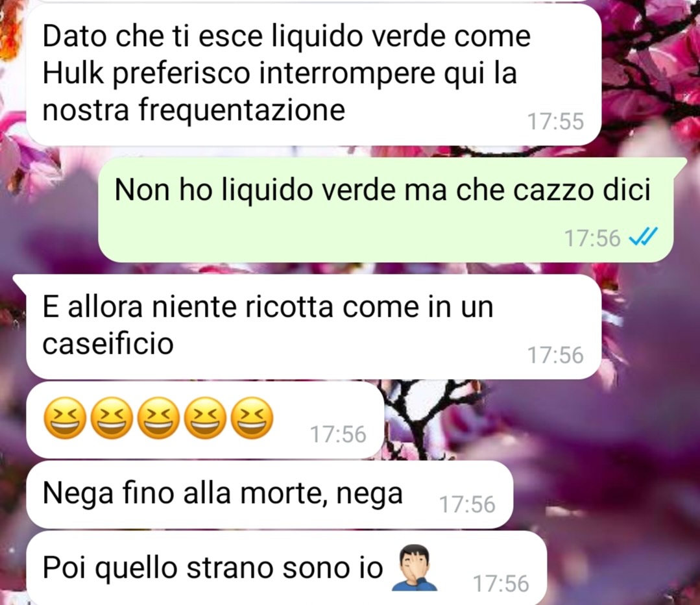The image size is (700, 605).
Task: Select the 'Poi quello strano sono io' message
Action: pos(287,568)
